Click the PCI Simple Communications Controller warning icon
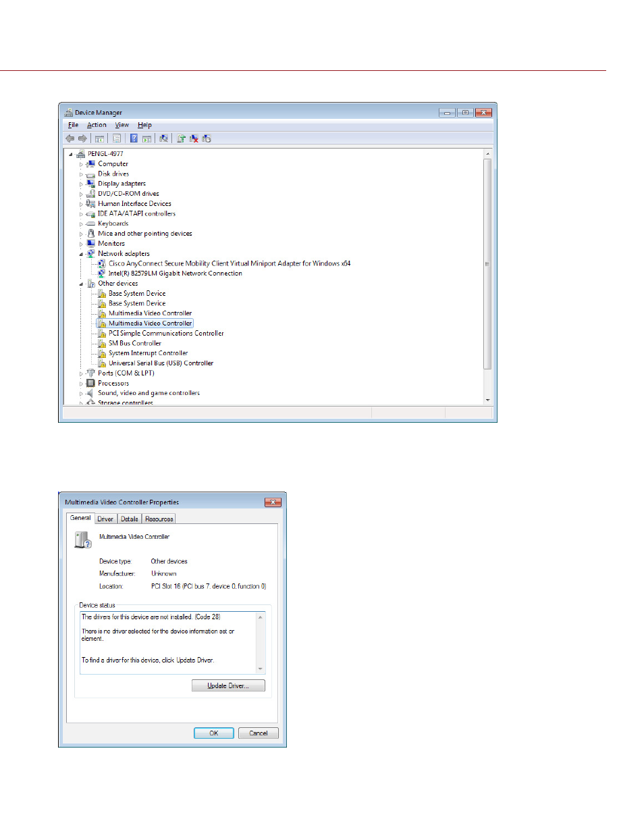This screenshot has height=834, width=644. tap(102, 334)
